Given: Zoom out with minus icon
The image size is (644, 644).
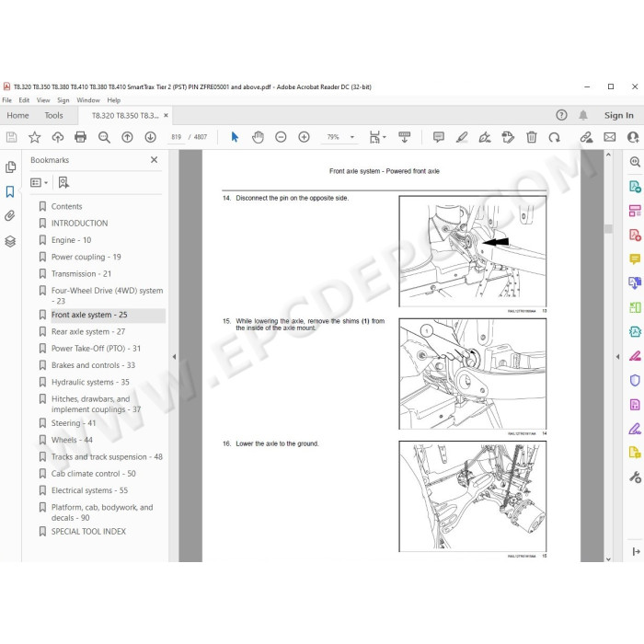Looking at the screenshot, I should point(281,137).
